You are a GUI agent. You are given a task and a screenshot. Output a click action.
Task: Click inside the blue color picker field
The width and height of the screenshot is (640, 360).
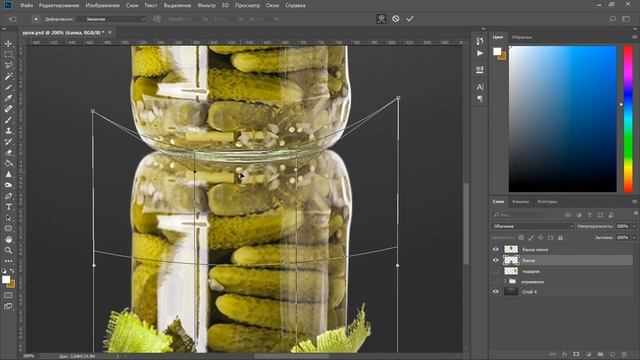pyautogui.click(x=562, y=119)
